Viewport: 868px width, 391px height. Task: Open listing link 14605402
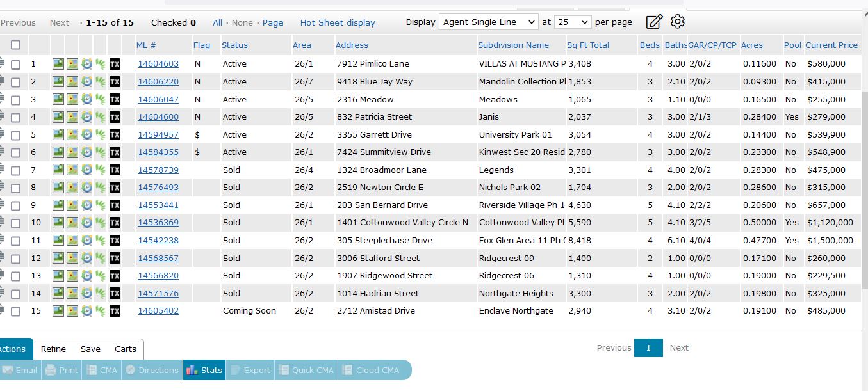[158, 311]
